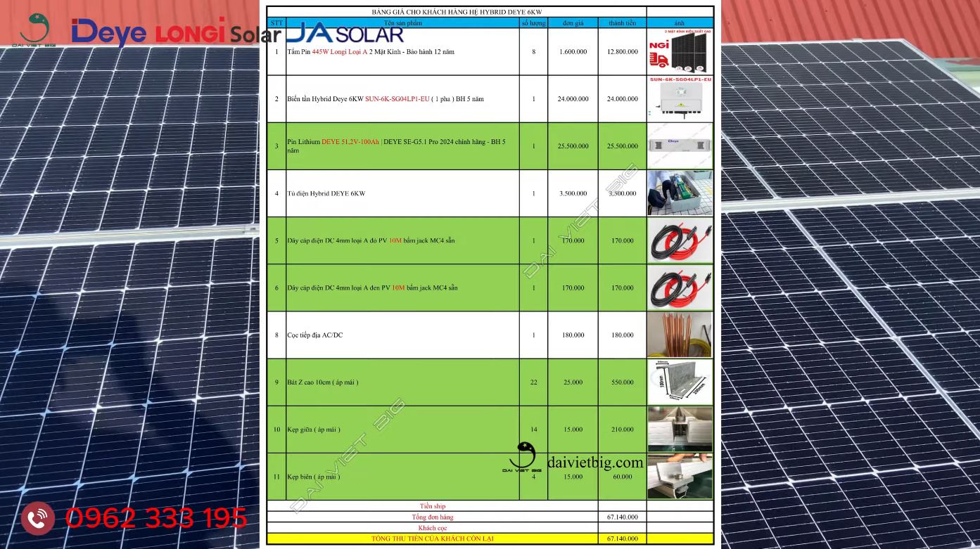Viewport: 980px width, 549px height.
Task: Select the quantity "8" for the Longi panels
Action: [x=534, y=51]
